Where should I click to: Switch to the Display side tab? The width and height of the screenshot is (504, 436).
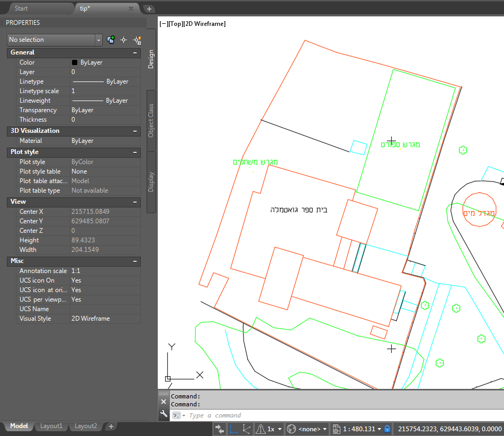151,182
